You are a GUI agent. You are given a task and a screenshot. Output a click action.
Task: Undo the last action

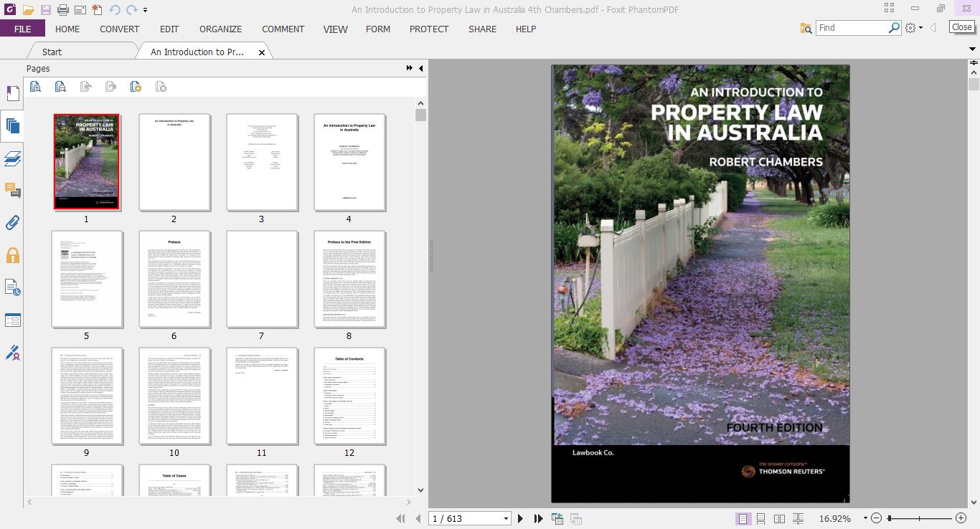[x=115, y=10]
